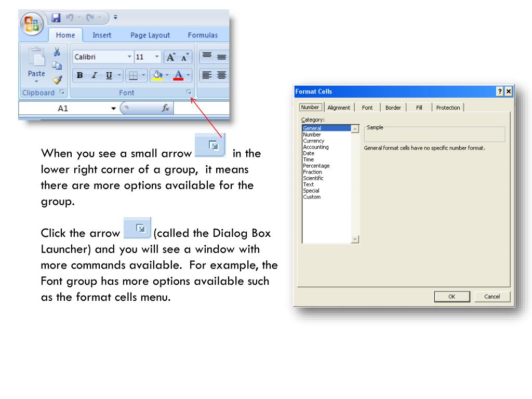Screen dimensions: 532x399
Task: Open the Fill tab in Format Cells
Action: [x=419, y=108]
